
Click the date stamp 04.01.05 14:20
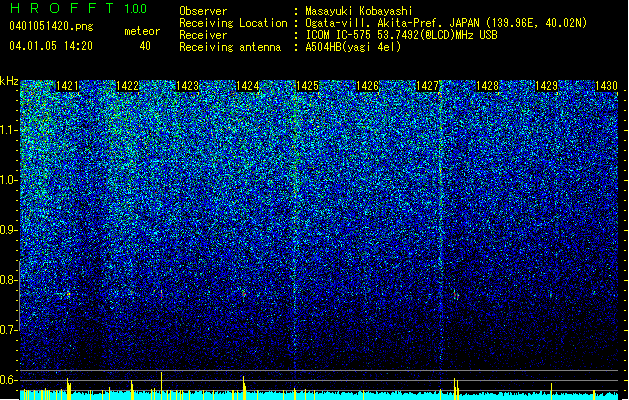click(51, 46)
